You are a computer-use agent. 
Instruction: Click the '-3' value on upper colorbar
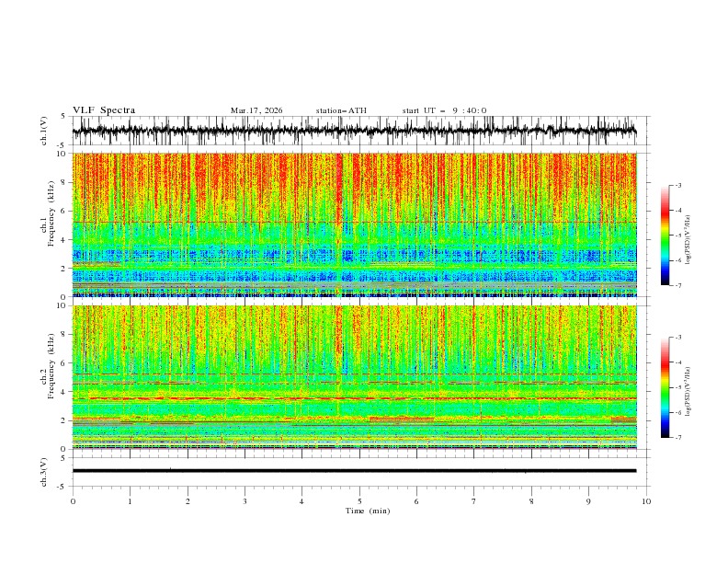click(x=677, y=185)
